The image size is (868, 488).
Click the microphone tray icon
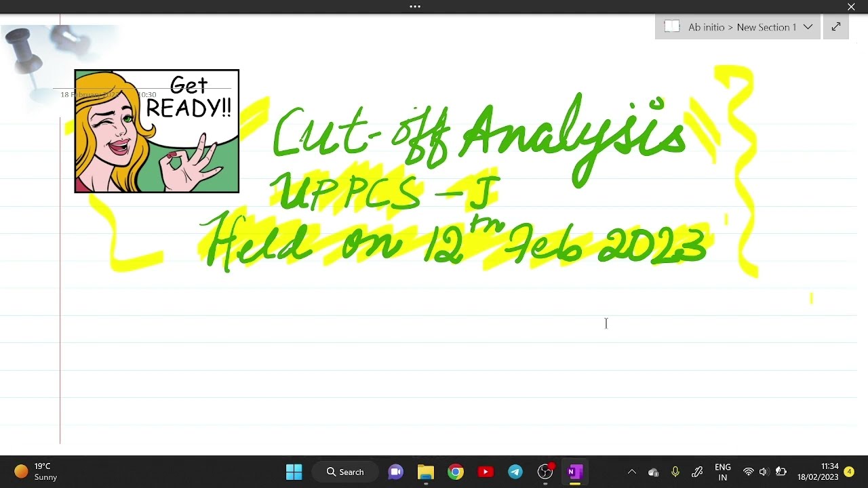coord(675,472)
